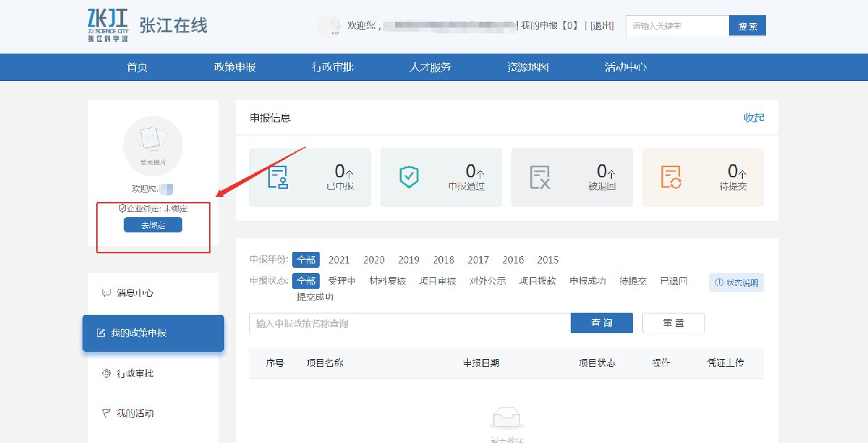Filter by year 2018
Image resolution: width=868 pixels, height=443 pixels.
point(443,260)
